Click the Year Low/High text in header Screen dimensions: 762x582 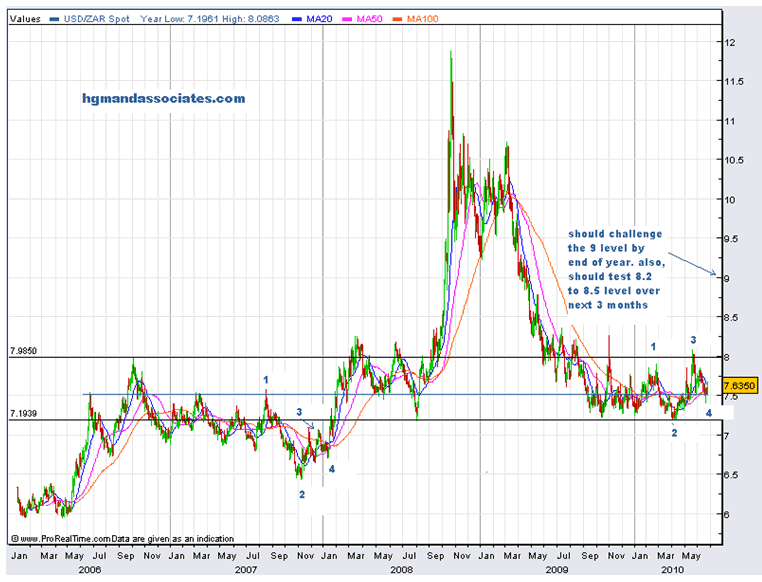[197, 18]
